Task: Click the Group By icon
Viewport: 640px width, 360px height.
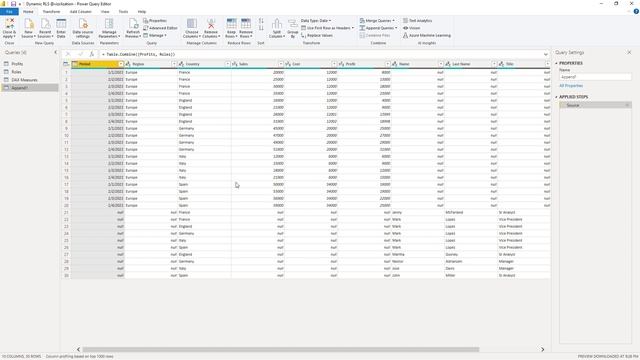Action: pyautogui.click(x=293, y=24)
